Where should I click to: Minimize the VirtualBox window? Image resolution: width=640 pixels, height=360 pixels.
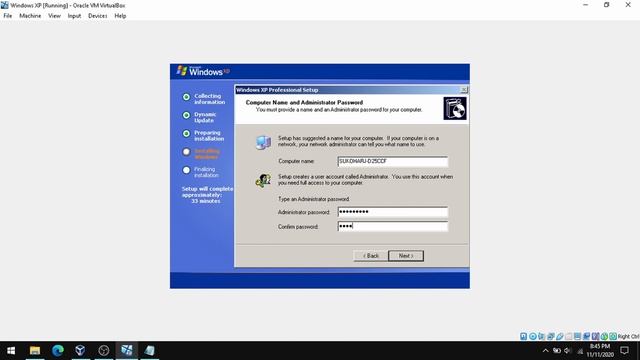(585, 5)
